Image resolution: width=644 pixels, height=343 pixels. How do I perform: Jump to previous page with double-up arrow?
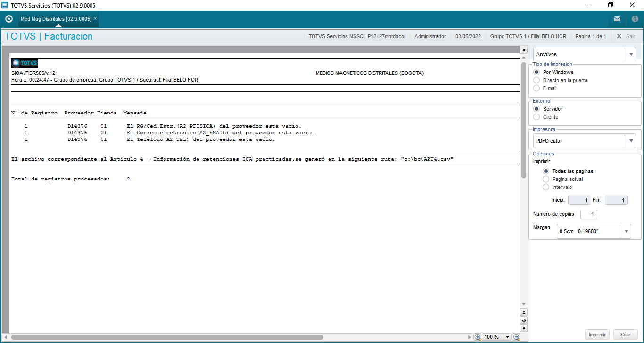pos(524,312)
